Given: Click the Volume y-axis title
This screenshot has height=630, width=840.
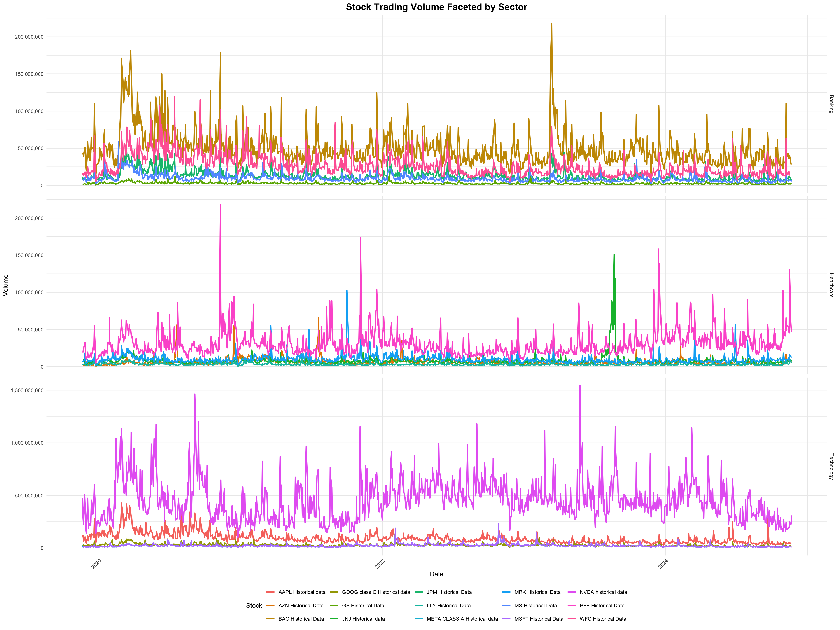Looking at the screenshot, I should pyautogui.click(x=6, y=285).
